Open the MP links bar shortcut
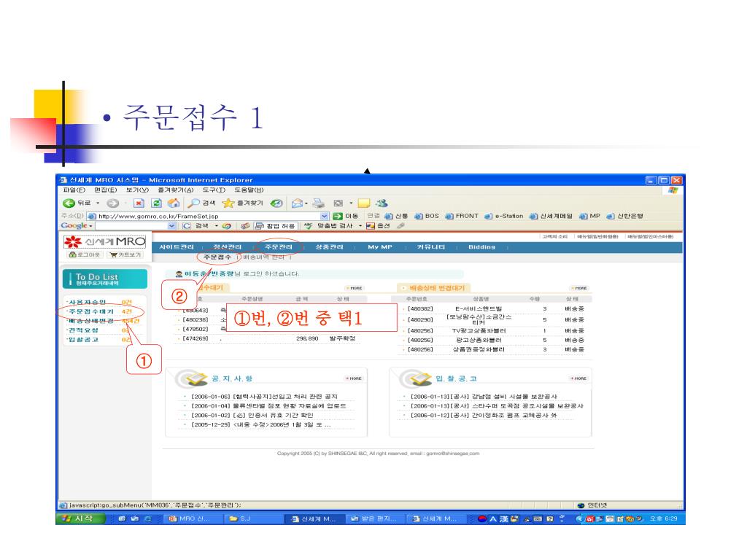Screen dimensions: 747x560 [589, 216]
